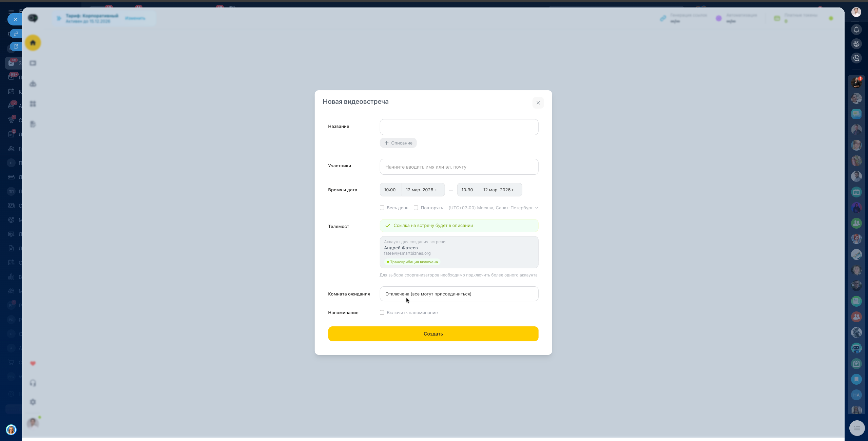
Task: Open the 'Комната ожидания' dropdown
Action: click(x=459, y=294)
